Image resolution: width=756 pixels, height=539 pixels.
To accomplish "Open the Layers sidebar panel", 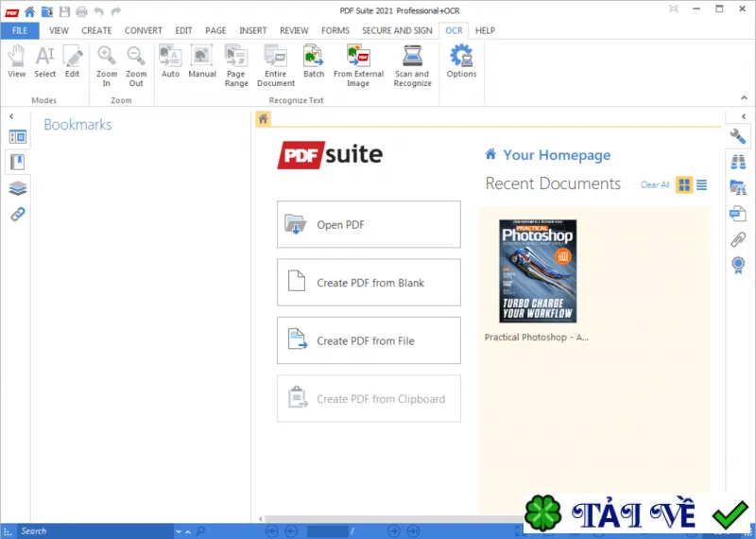I will coord(18,188).
